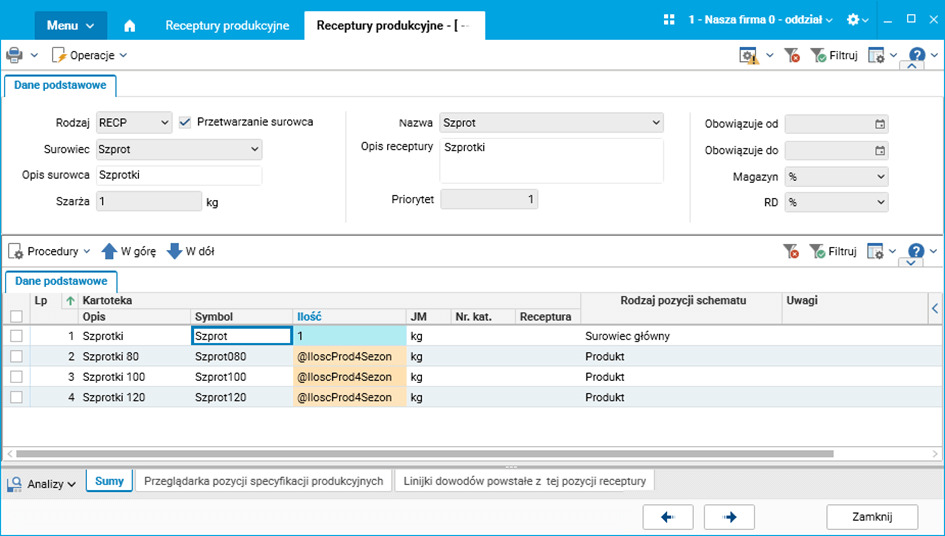Click the next record right arrow button
The image size is (945, 536).
coord(729,516)
